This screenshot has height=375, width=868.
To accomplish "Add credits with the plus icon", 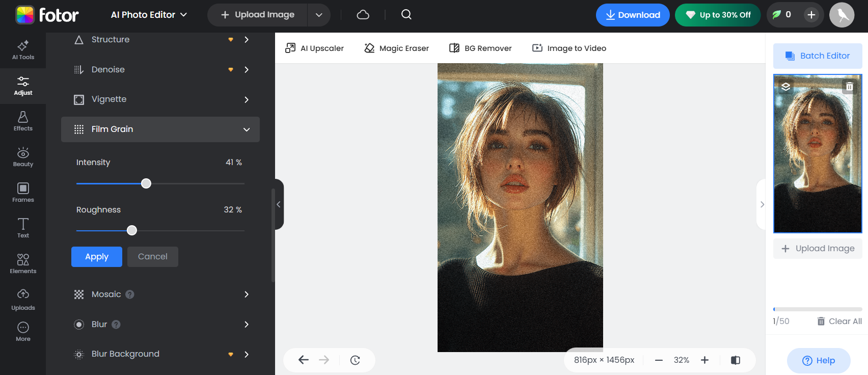I will pos(811,15).
